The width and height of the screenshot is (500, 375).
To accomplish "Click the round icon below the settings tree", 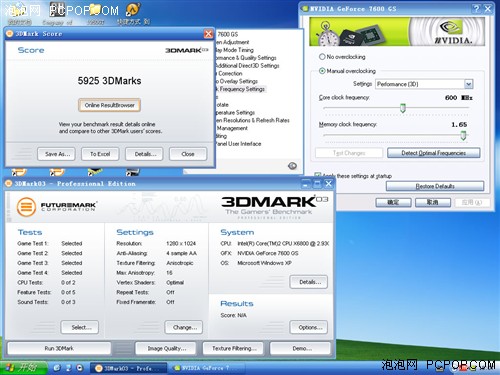I will click(292, 166).
